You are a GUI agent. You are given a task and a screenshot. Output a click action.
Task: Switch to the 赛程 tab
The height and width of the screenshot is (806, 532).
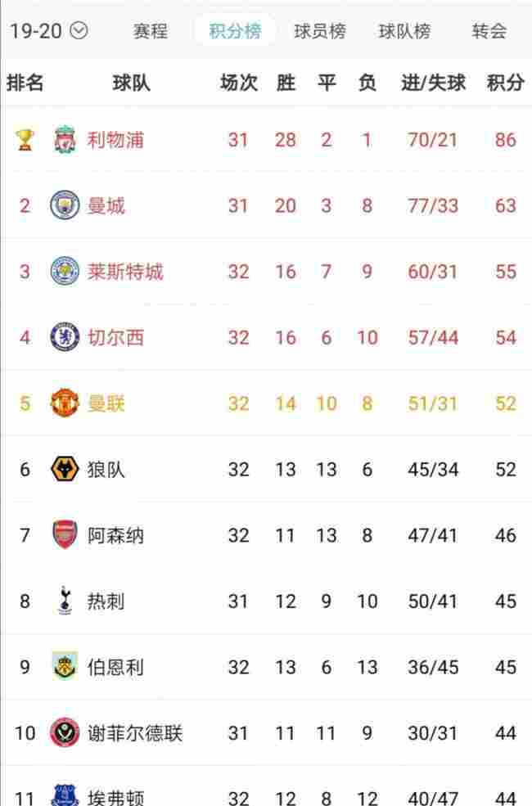tap(150, 31)
